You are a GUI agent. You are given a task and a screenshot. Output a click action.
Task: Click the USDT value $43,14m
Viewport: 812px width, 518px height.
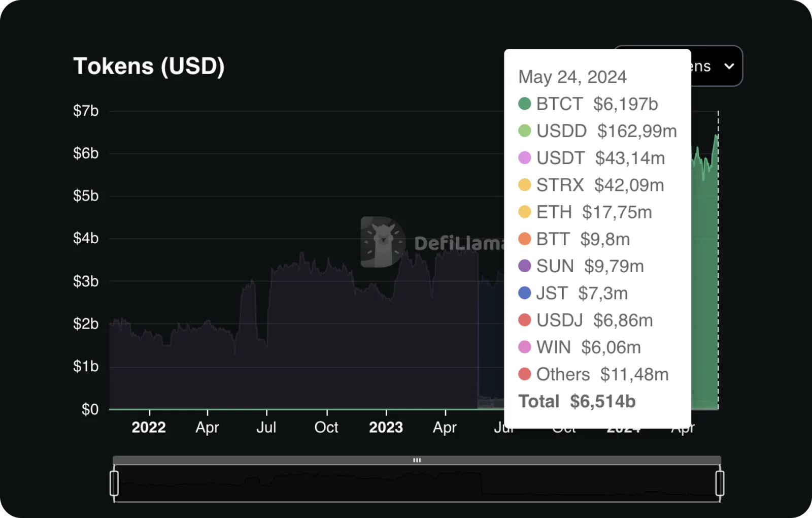[x=630, y=158]
